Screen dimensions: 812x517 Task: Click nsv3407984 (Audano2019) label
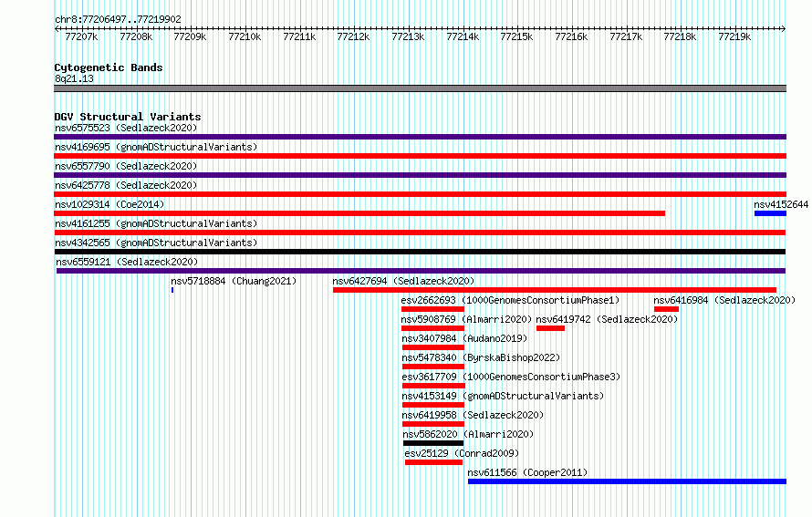464,338
